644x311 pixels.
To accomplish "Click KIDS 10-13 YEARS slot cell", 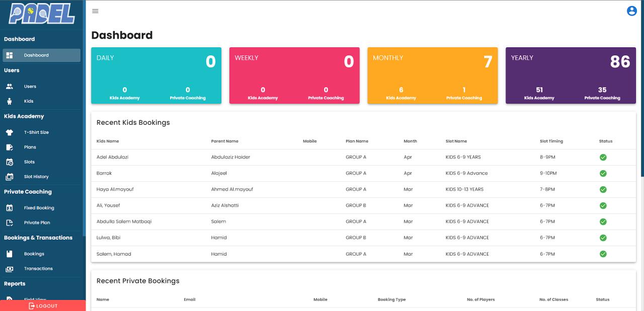I will point(464,189).
